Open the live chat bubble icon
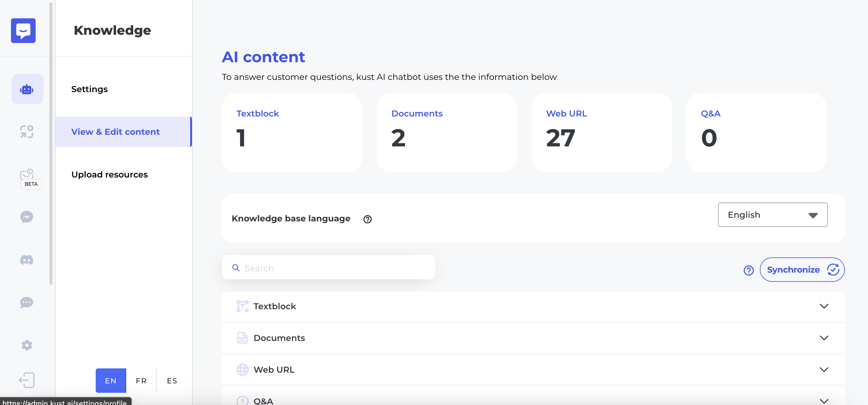The width and height of the screenshot is (868, 405). (x=27, y=303)
